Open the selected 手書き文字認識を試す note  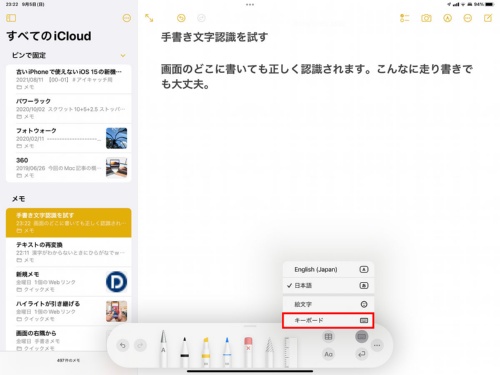coord(69,223)
